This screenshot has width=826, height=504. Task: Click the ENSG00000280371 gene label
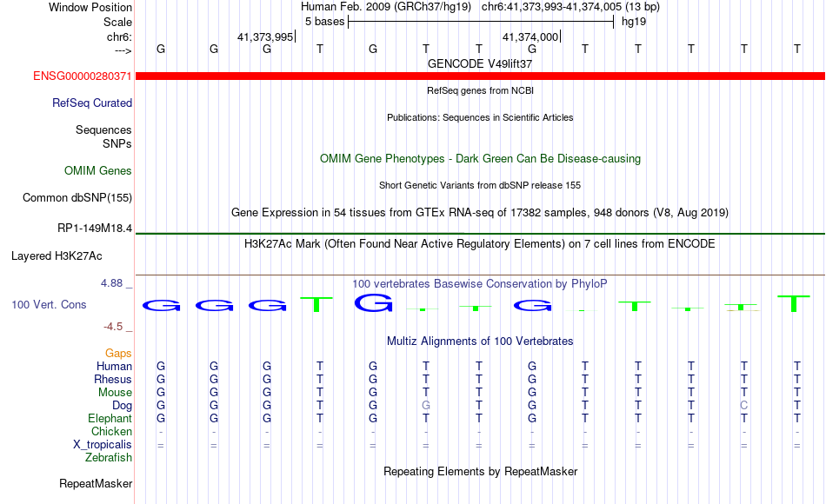coord(83,76)
